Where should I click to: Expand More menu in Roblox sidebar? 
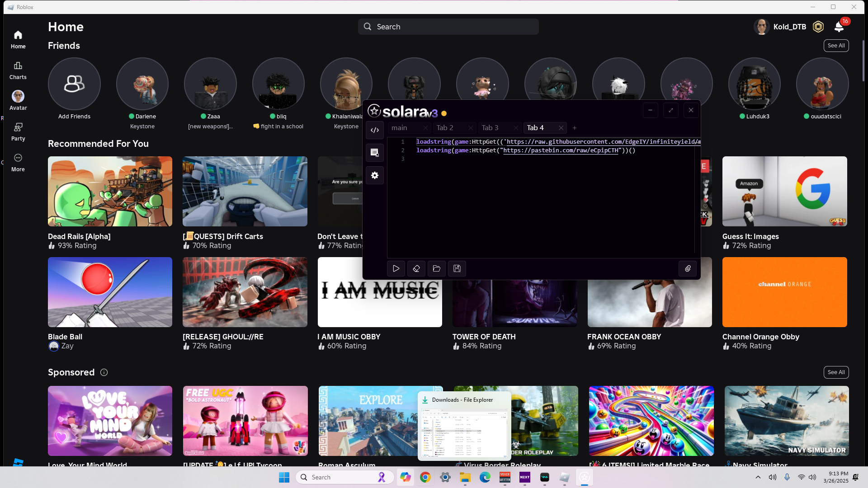(x=18, y=163)
